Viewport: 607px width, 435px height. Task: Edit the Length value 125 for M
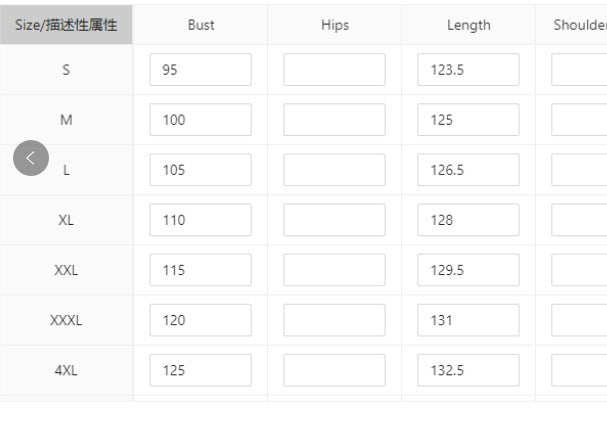[x=468, y=120]
